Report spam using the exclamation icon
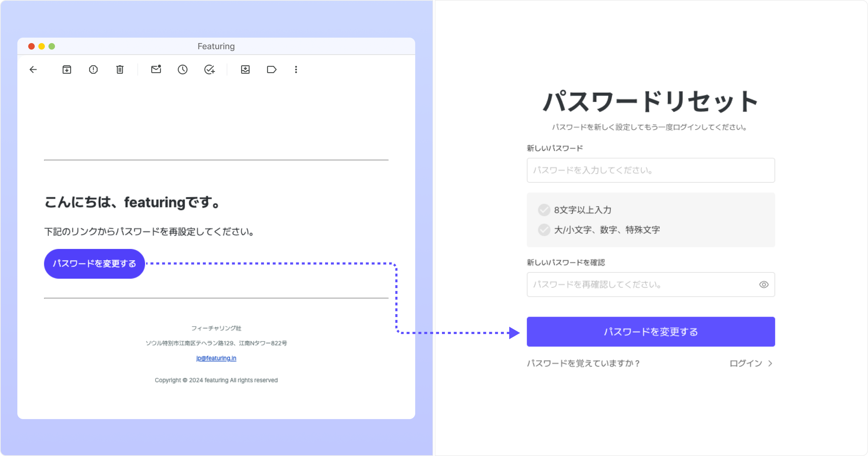 tap(93, 69)
